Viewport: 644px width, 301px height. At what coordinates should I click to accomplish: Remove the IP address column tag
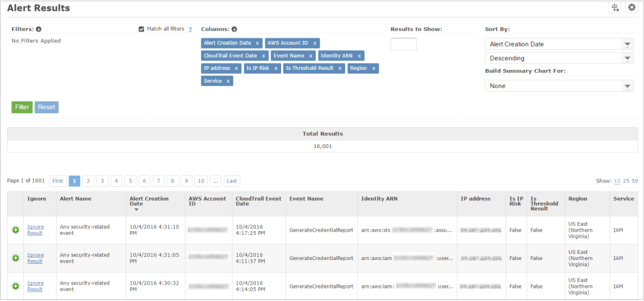236,68
